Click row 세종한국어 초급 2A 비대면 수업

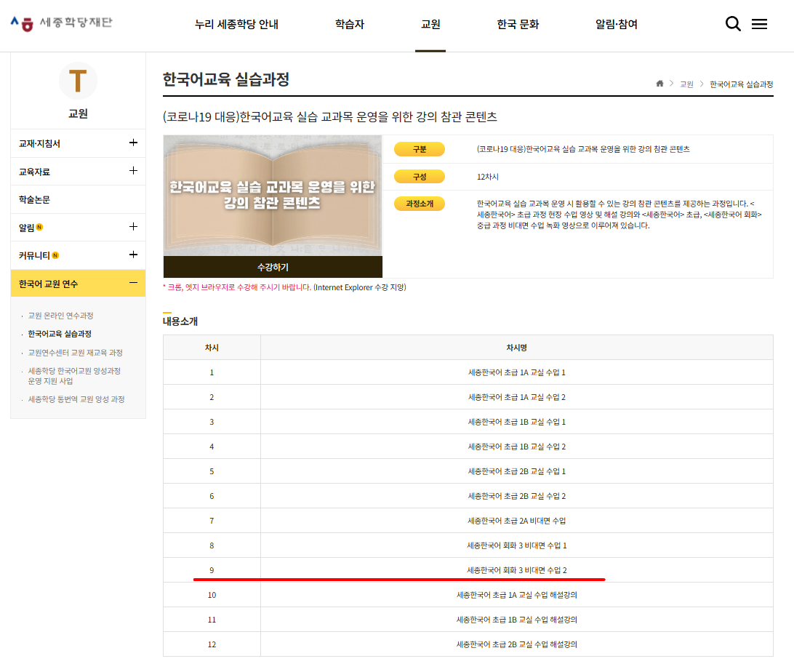pos(468,521)
